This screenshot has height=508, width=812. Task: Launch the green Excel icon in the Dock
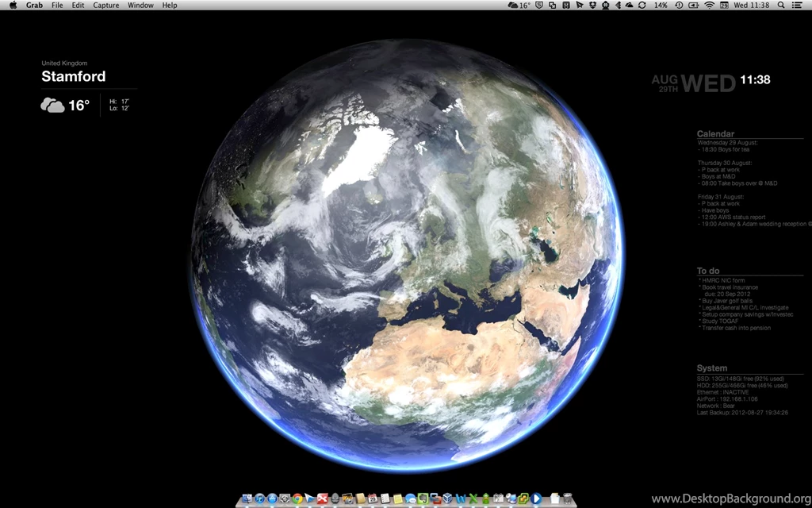[472, 498]
